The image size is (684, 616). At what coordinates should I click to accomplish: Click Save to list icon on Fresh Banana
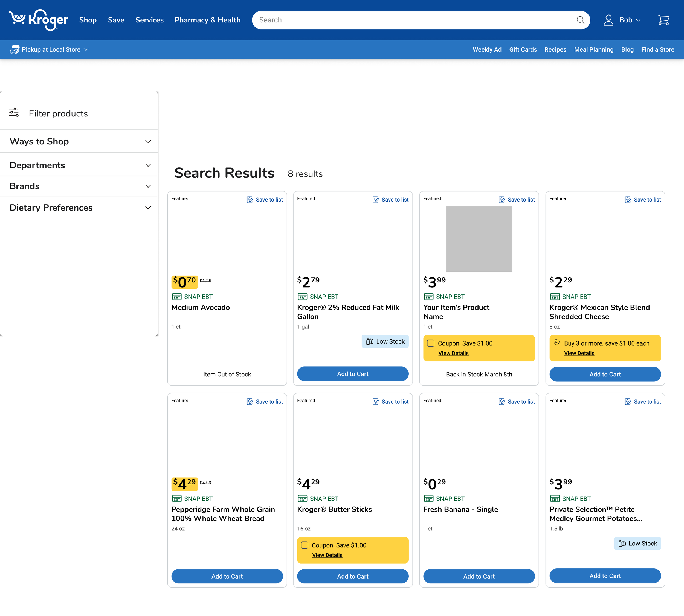coord(502,402)
